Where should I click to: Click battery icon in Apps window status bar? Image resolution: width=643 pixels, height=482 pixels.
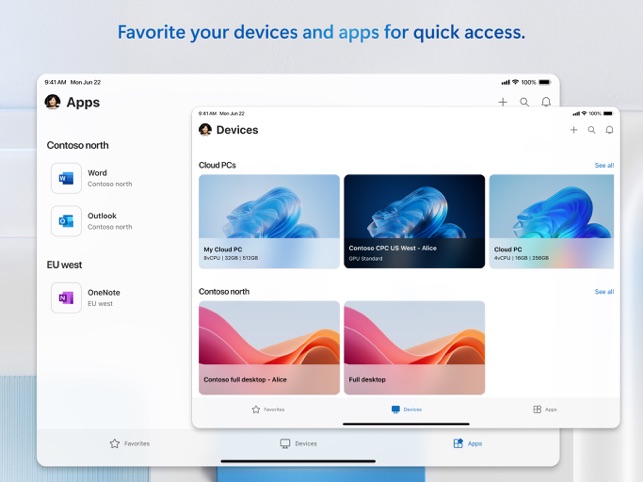click(x=545, y=82)
